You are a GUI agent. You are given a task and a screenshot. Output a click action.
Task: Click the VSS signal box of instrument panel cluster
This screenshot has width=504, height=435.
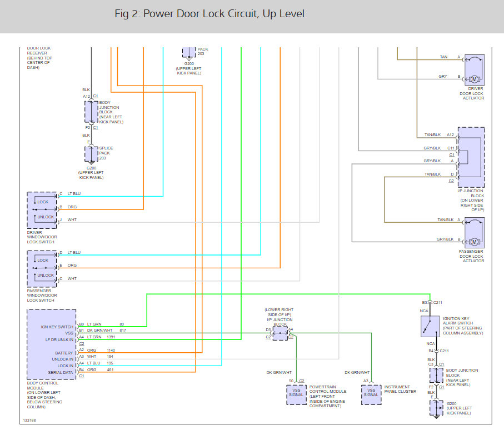click(371, 394)
